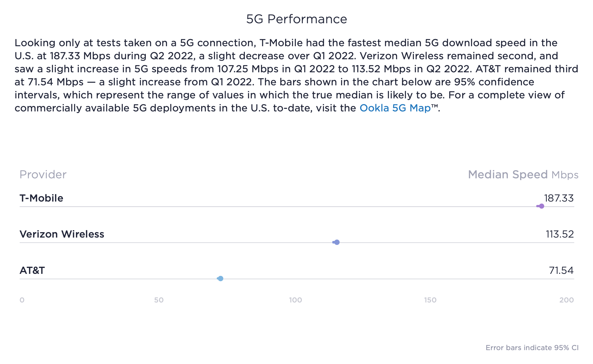
Task: Select the AT&T provider label
Action: [x=32, y=270]
